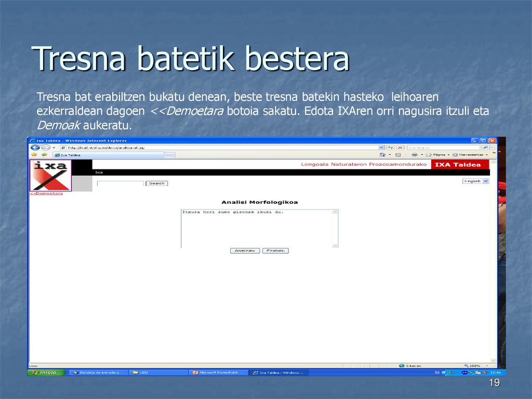Click the IXA Taldea red banner
Image resolution: width=532 pixels, height=399 pixels.
[x=460, y=165]
